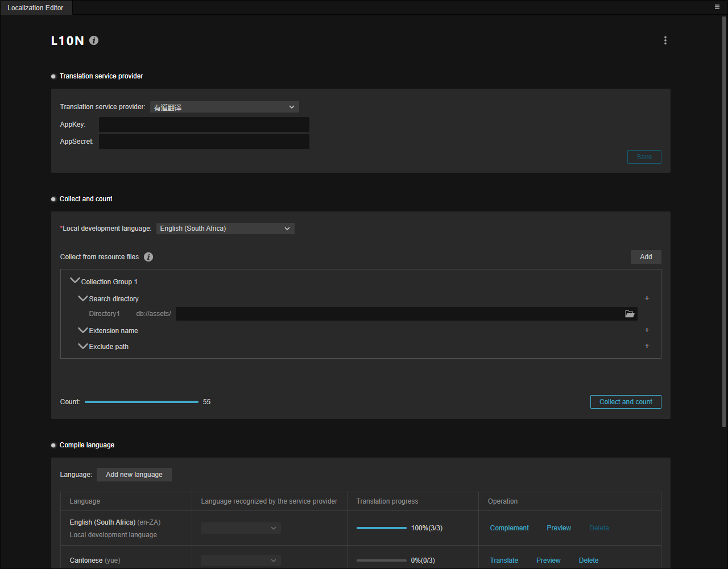The height and width of the screenshot is (569, 728).
Task: Add an exclude path with plus
Action: click(647, 346)
